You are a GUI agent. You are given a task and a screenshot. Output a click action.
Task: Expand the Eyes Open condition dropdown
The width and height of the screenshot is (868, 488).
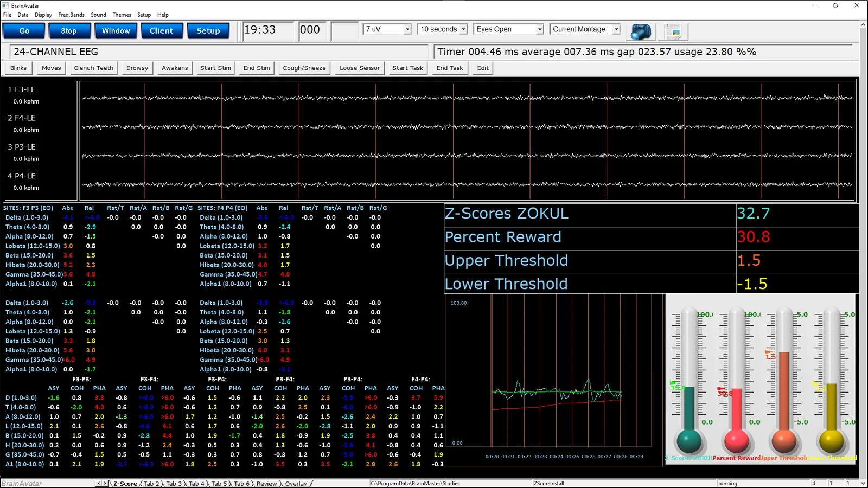540,29
